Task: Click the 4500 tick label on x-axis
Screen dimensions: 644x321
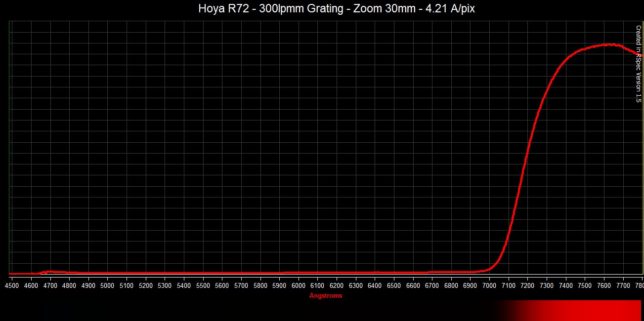Action: pyautogui.click(x=12, y=285)
